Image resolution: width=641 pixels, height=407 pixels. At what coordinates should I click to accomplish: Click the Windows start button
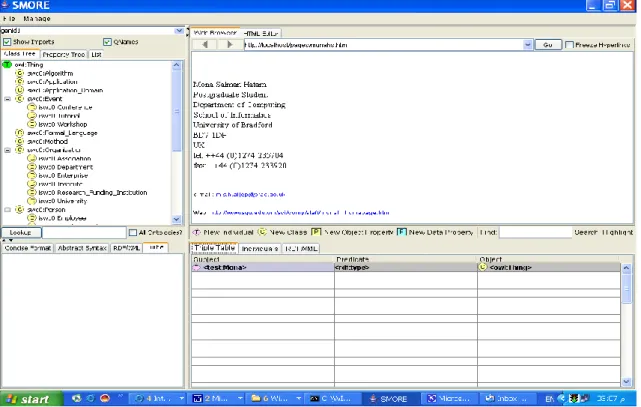coord(31,399)
